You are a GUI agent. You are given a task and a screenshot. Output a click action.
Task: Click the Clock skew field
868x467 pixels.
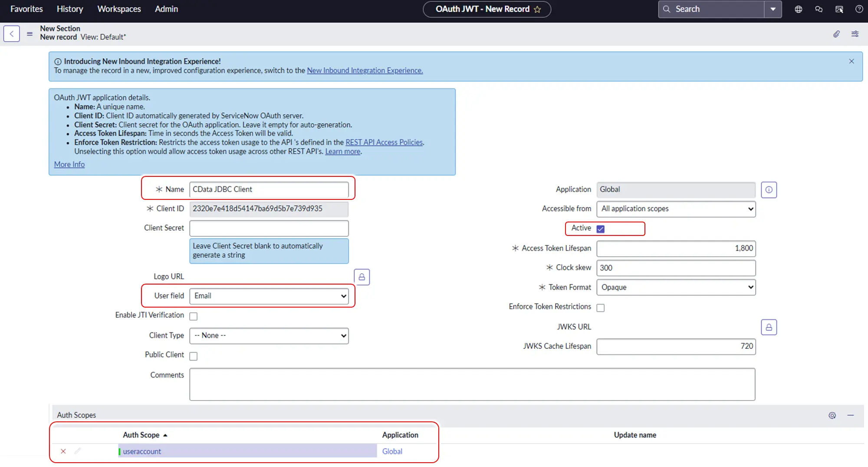coord(676,268)
